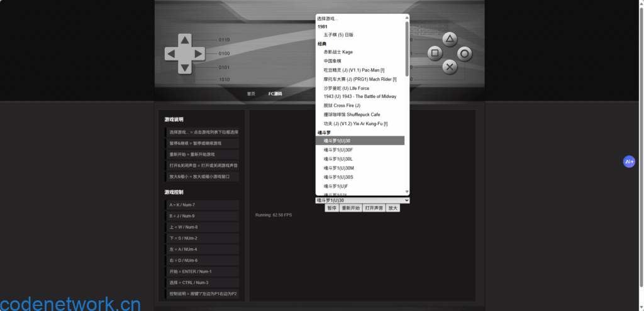
Task: Select highlighted 魂斗罗1(U)30 option
Action: coord(360,141)
